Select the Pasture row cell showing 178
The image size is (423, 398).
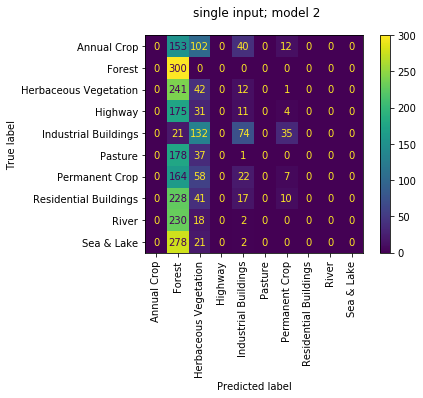(178, 155)
